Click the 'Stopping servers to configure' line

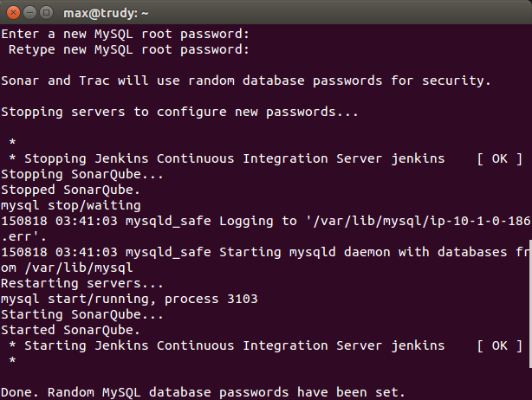tap(179, 113)
